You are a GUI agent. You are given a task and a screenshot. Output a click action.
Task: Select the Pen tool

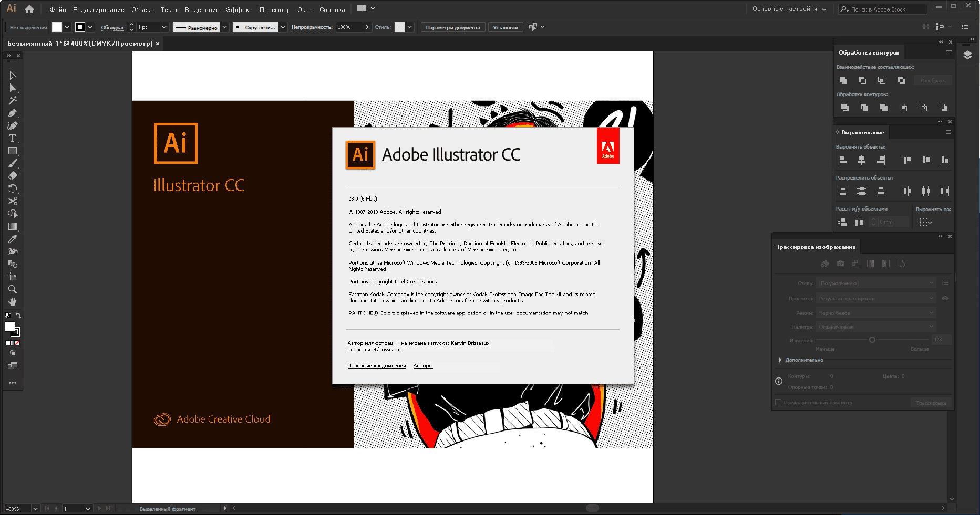pos(13,113)
